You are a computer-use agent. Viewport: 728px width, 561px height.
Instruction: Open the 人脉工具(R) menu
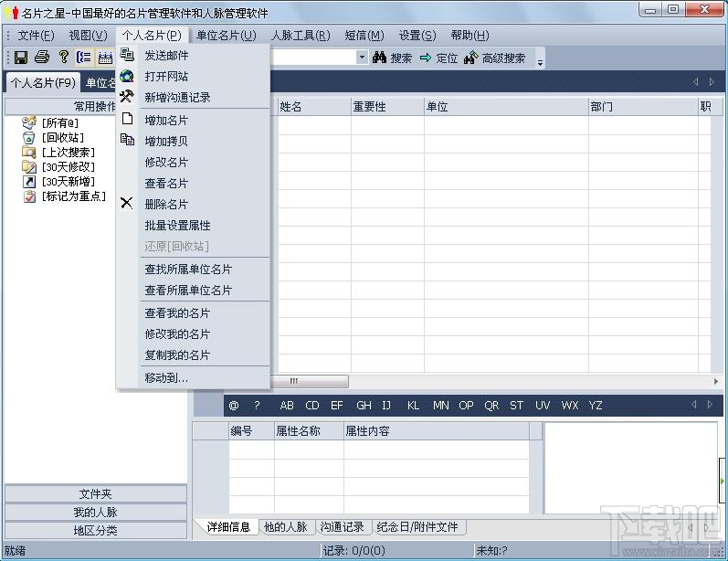tap(301, 36)
